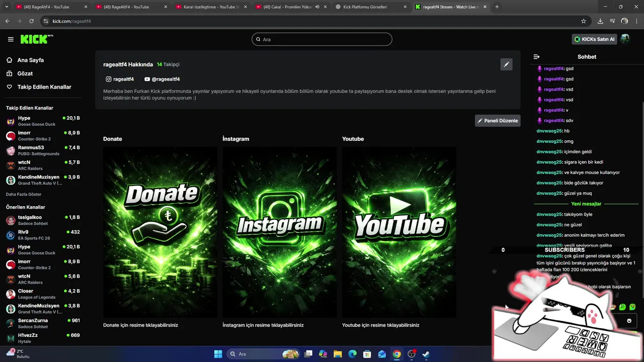Open Windows Start menu
The width and height of the screenshot is (644, 362).
coord(218,354)
